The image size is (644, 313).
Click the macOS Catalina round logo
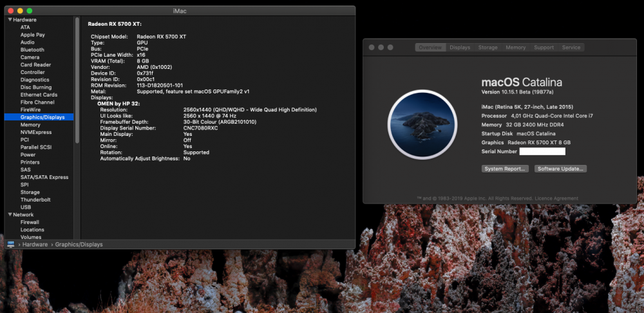tap(422, 124)
